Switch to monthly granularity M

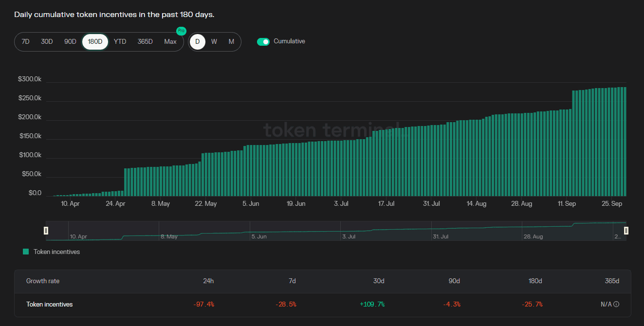[x=231, y=42]
